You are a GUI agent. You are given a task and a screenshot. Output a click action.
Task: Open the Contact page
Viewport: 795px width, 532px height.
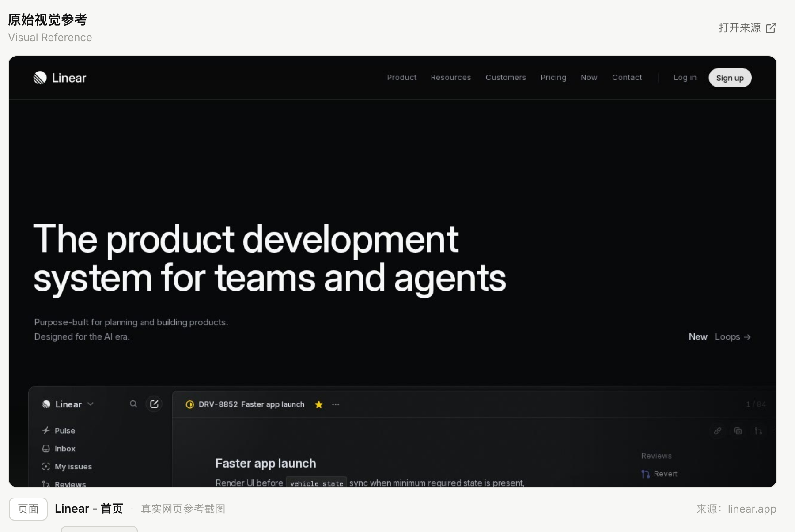[x=627, y=78]
